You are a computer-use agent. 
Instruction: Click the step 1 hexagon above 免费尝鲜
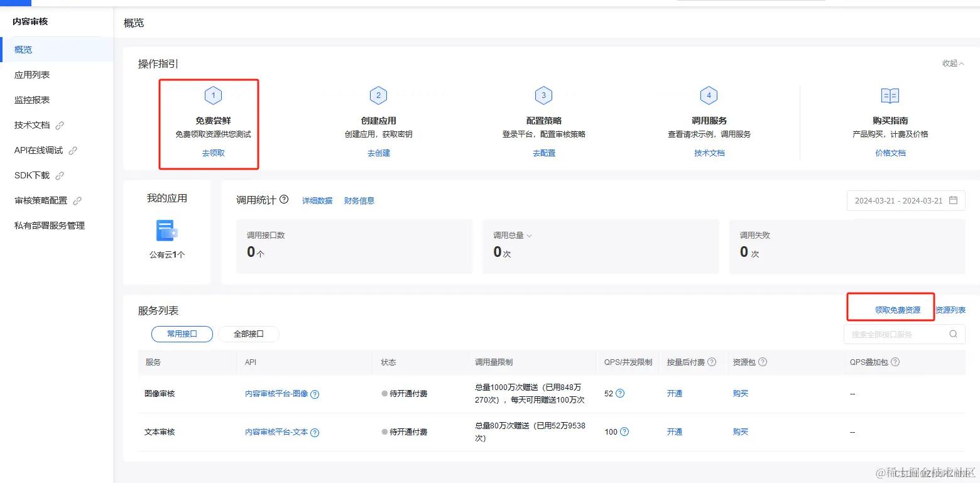(213, 95)
